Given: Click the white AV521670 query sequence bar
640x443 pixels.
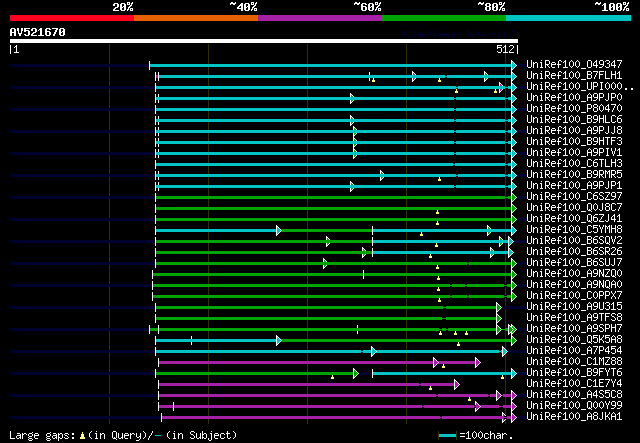Looking at the screenshot, I should coord(264,41).
